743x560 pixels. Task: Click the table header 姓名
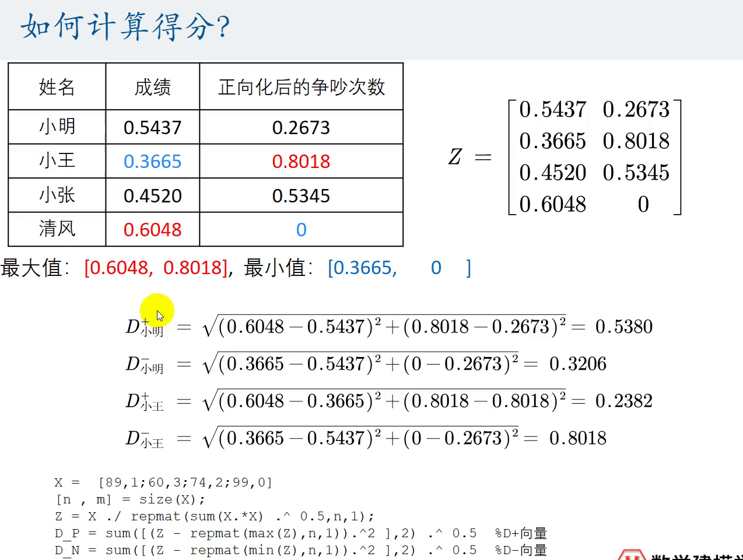(56, 86)
